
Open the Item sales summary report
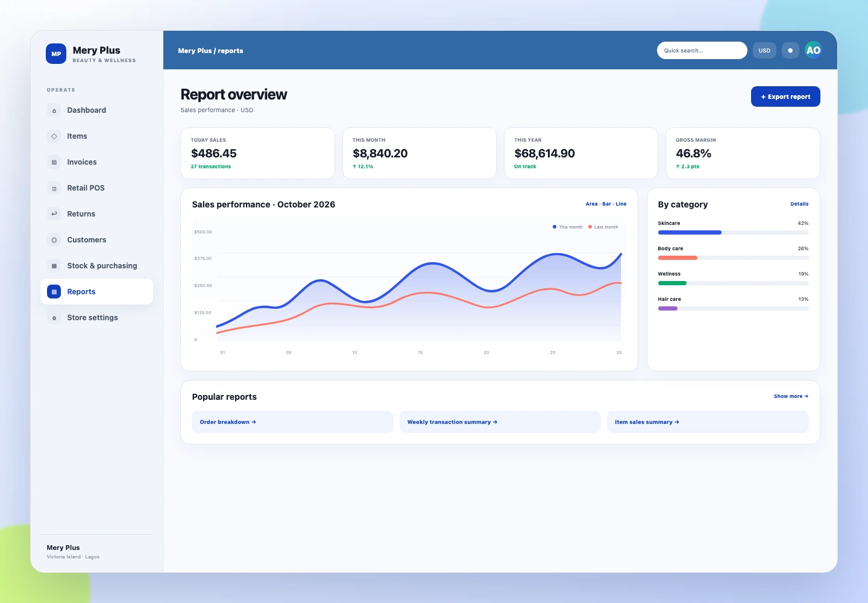(708, 422)
